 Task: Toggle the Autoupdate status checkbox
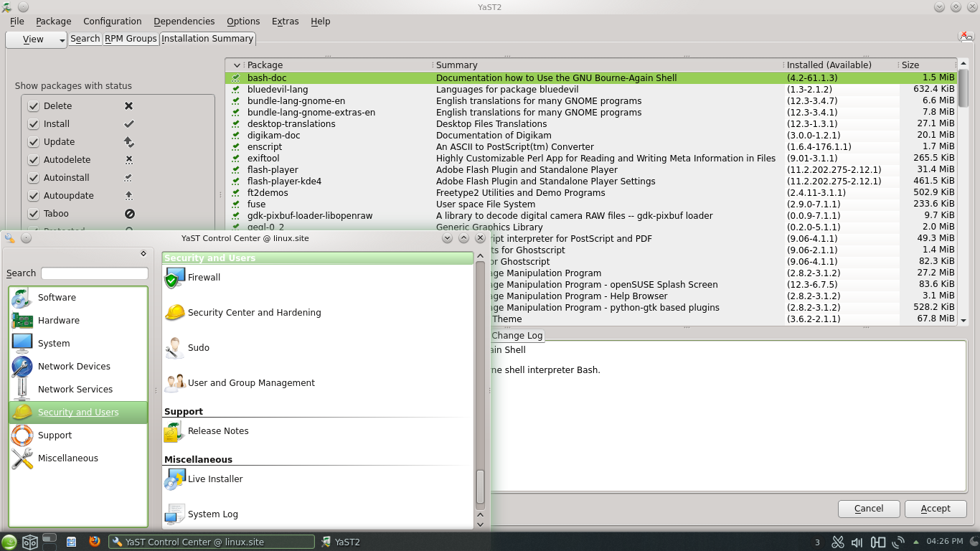(x=33, y=196)
